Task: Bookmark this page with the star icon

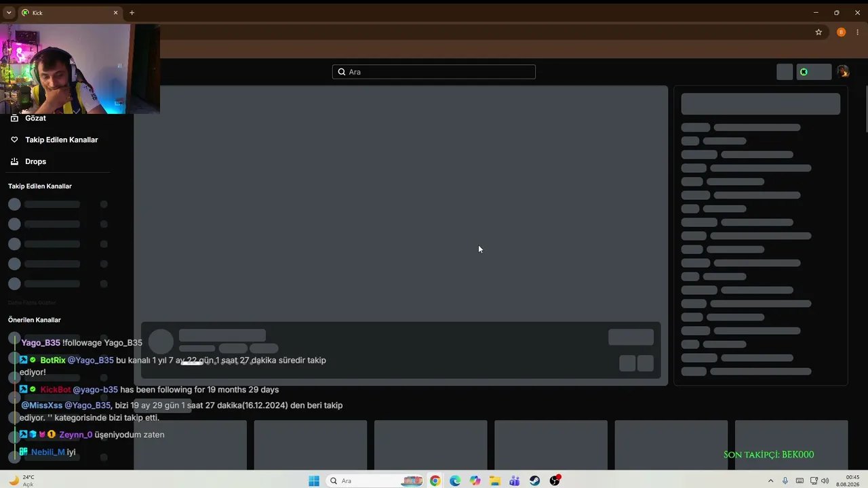Action: click(x=818, y=32)
